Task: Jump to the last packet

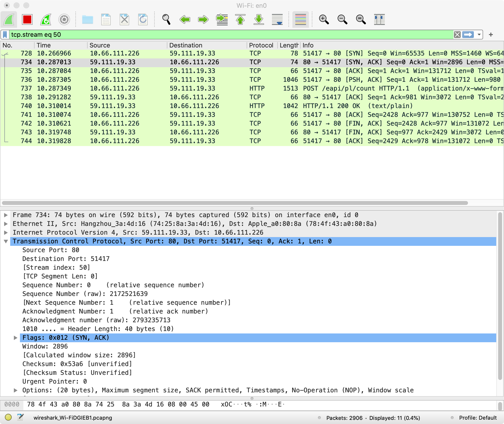Action: coord(259,19)
